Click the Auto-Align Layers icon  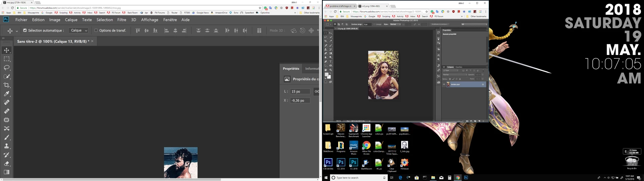(259, 31)
